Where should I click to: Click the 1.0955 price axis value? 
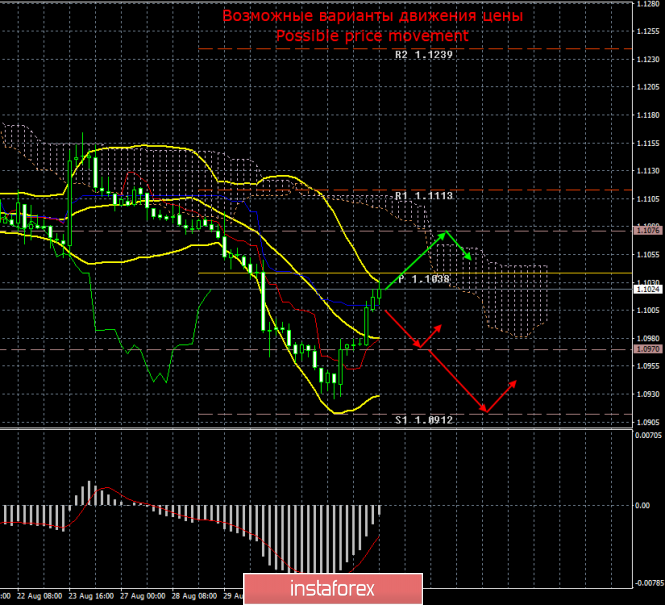(x=648, y=366)
